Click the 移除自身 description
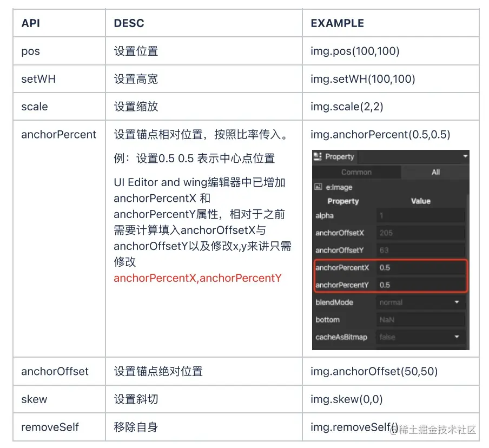Screen dimensions: 489x448 coord(136,427)
